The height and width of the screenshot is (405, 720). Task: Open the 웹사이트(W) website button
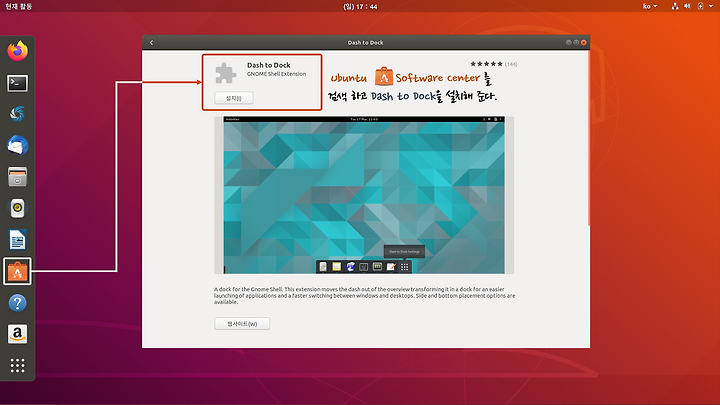point(242,324)
